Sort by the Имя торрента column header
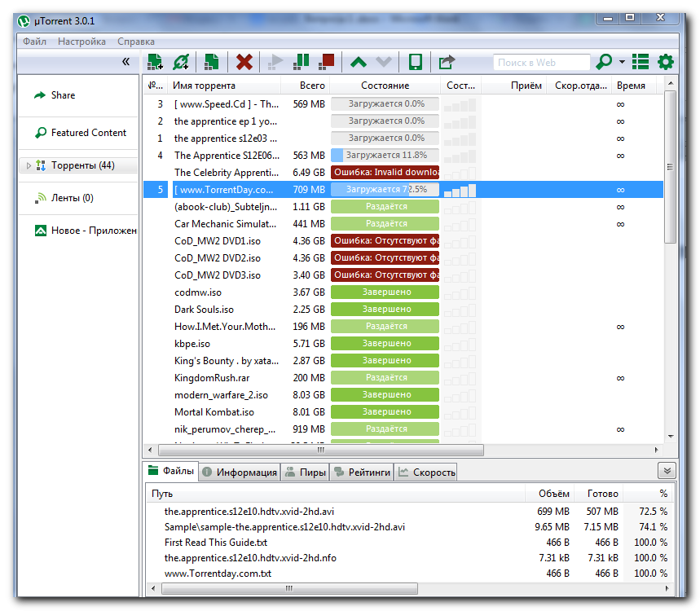Image resolution: width=700 pixels, height=611 pixels. click(x=225, y=86)
